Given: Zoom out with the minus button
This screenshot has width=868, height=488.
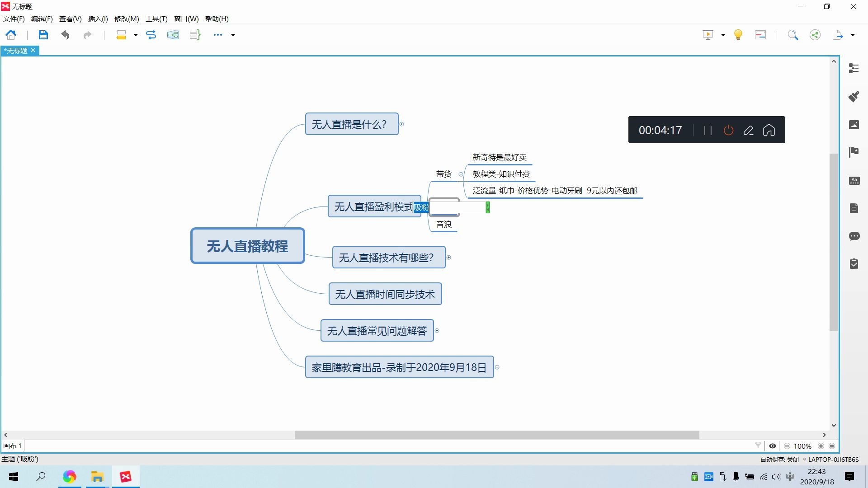Looking at the screenshot, I should coord(787,446).
